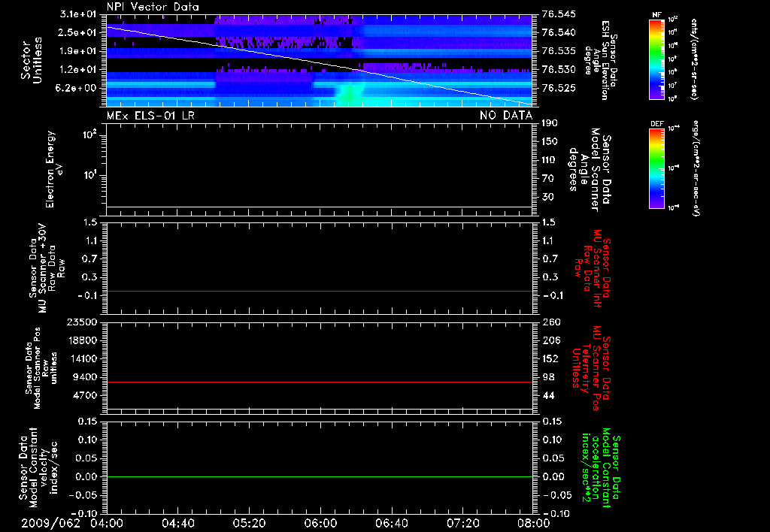Click the green enhancement in the NPI spectrogram

tap(349, 92)
